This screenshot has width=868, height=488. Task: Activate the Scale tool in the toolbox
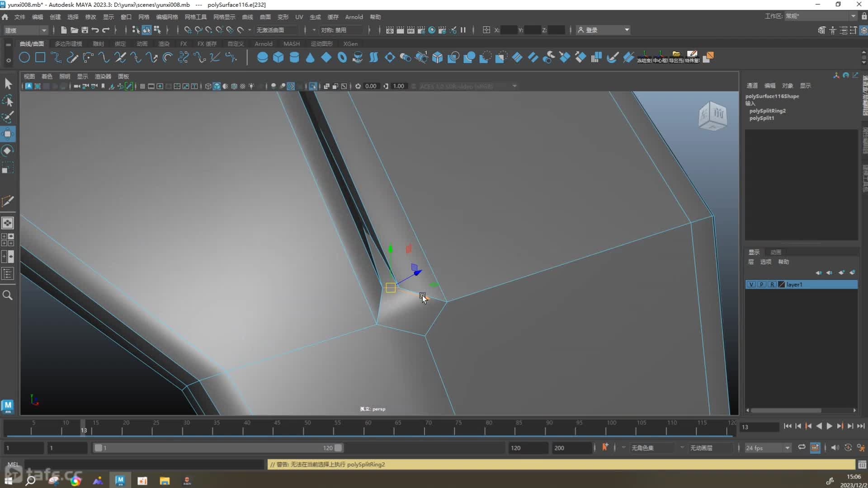(8, 168)
